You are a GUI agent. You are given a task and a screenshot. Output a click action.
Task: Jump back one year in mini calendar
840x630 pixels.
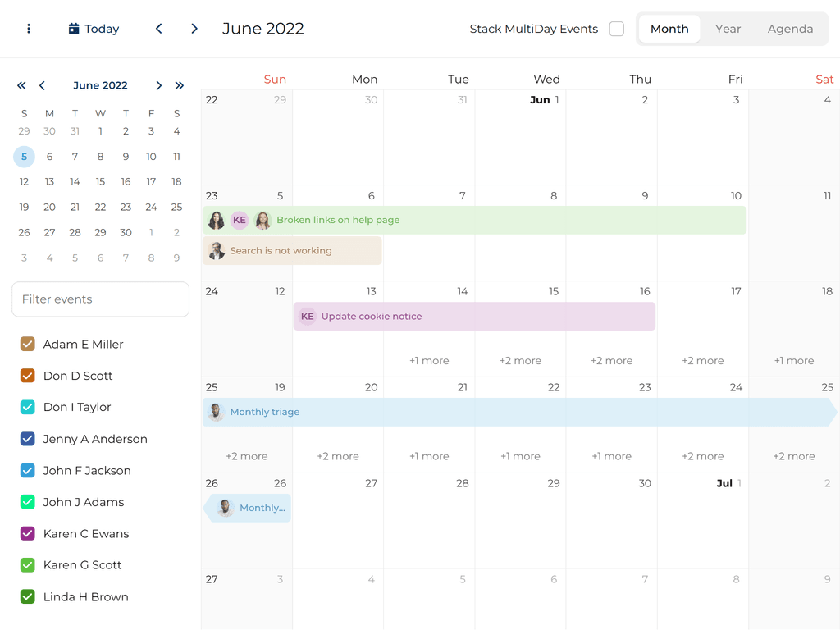[x=21, y=85]
